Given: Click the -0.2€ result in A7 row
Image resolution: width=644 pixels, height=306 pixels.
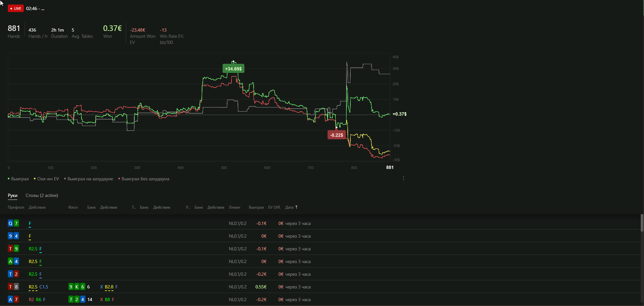Looking at the screenshot, I should pos(261,299).
